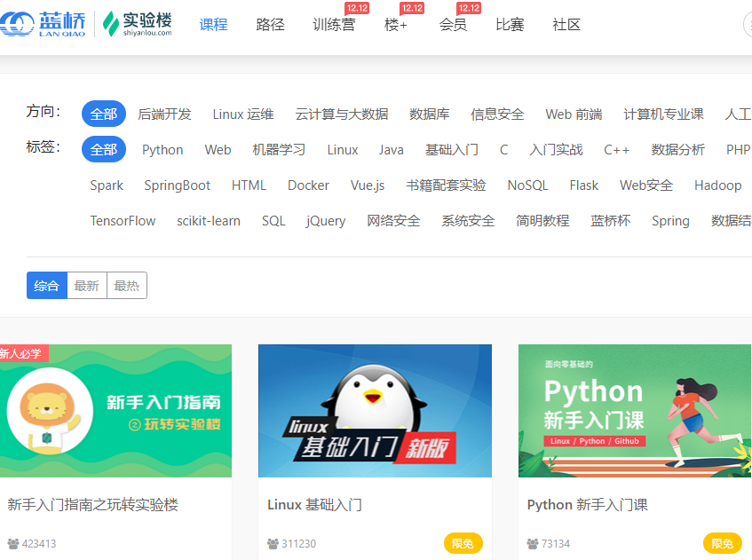This screenshot has height=560, width=752.
Task: Select the 全部 filter under 方向
Action: 103,114
